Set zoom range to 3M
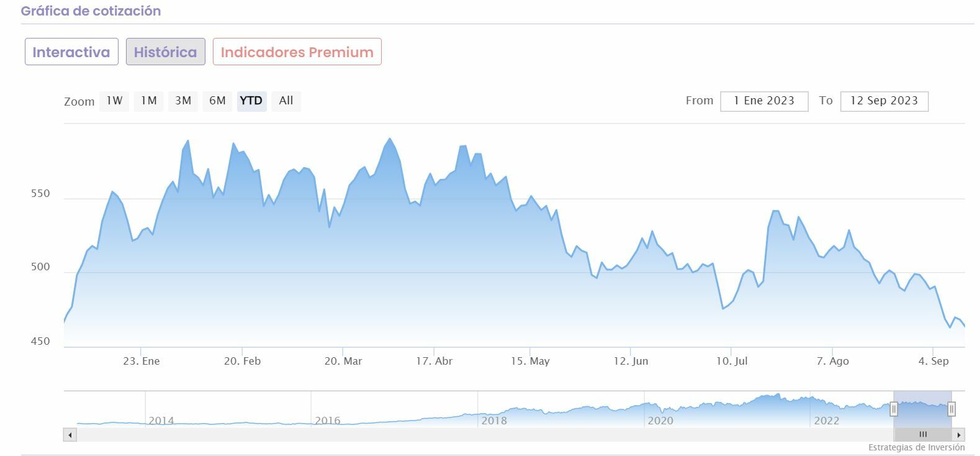Viewport: 980px width, 456px height. click(183, 101)
